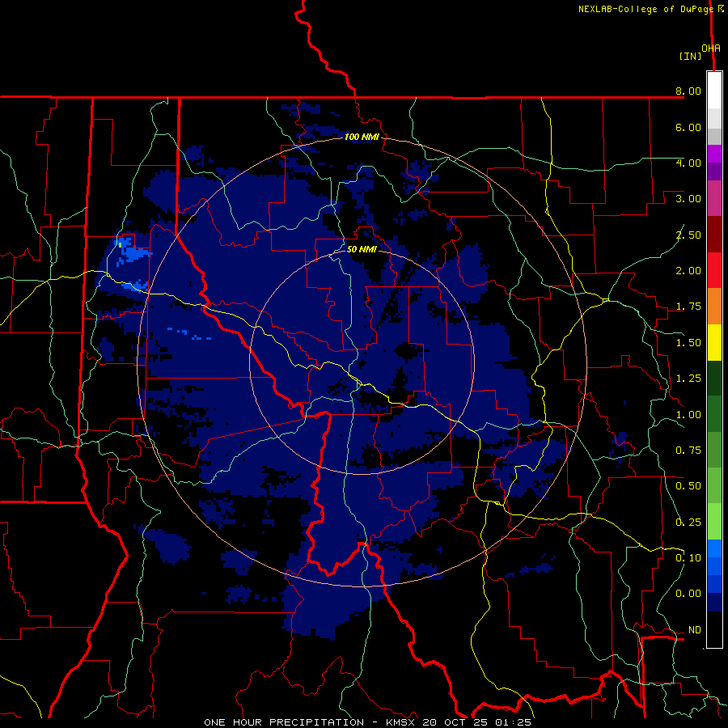Click the 2.50 legend value
Image resolution: width=728 pixels, height=728 pixels.
(688, 235)
